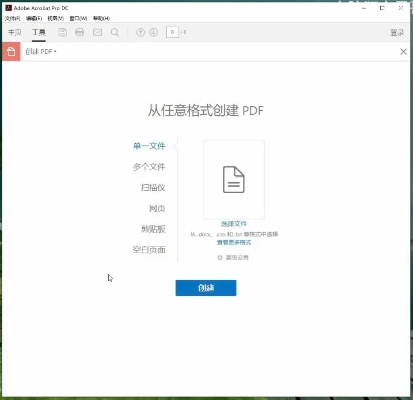Select 空白页面 option
This screenshot has width=413, height=400.
point(149,250)
